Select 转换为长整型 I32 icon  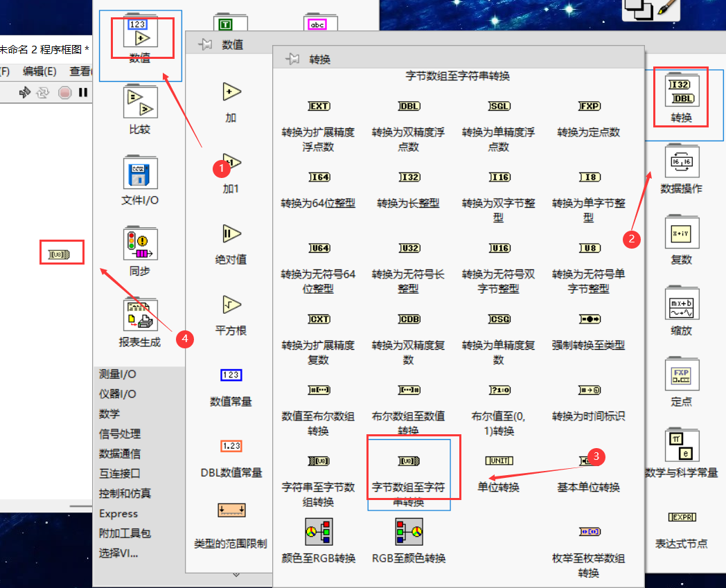pos(409,177)
